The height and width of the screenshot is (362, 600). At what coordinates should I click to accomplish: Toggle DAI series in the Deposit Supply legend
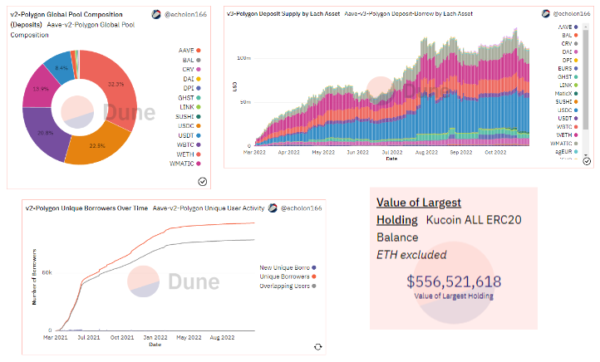coord(570,52)
